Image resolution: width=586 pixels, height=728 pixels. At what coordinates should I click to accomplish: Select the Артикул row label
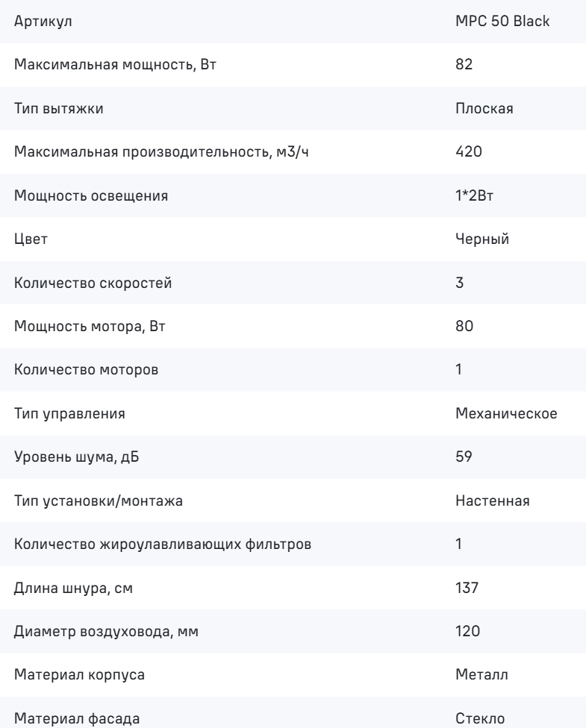click(43, 22)
